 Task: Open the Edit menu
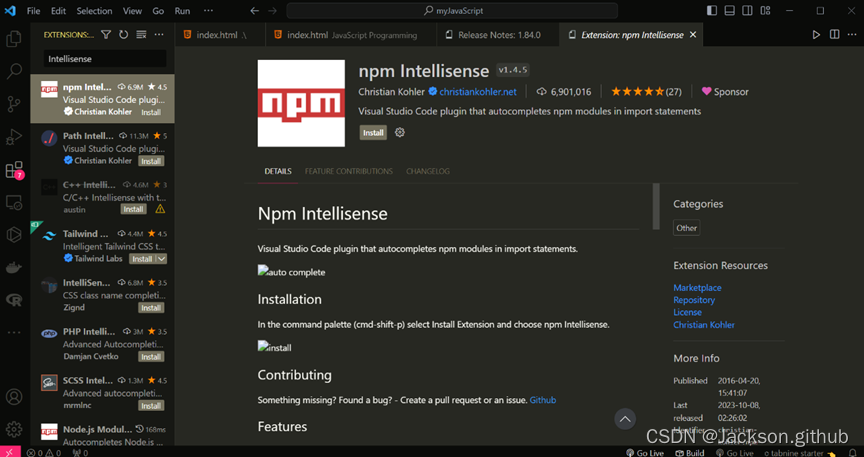point(58,10)
